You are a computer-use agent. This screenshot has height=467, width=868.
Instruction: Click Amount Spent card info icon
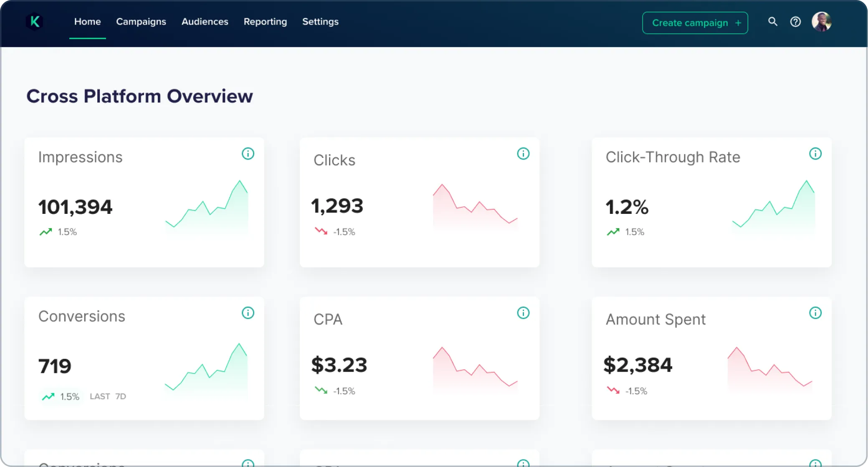pyautogui.click(x=815, y=313)
